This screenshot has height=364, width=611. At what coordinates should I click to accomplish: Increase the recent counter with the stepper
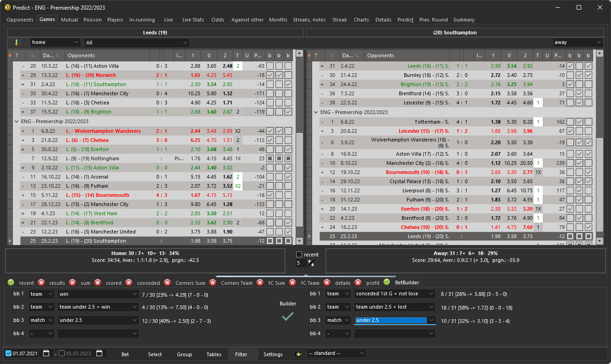(310, 261)
